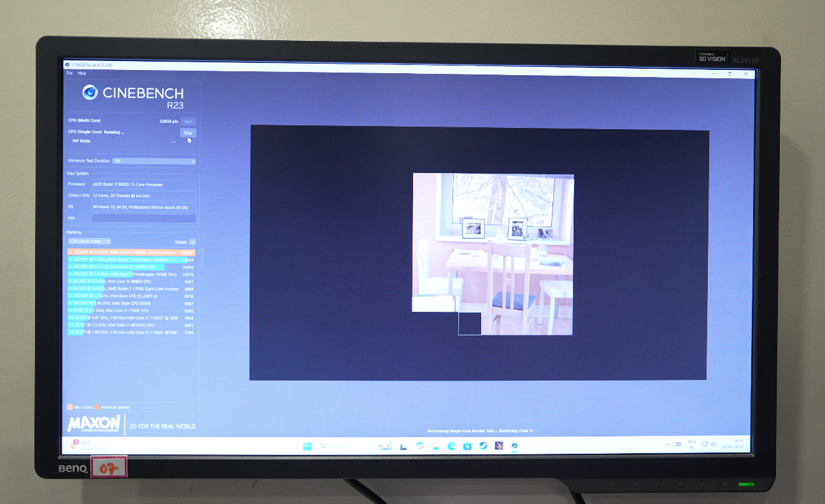Select ranking row i7-1165G7 @15W
Image resolution: width=825 pixels, height=504 pixels.
[132, 332]
